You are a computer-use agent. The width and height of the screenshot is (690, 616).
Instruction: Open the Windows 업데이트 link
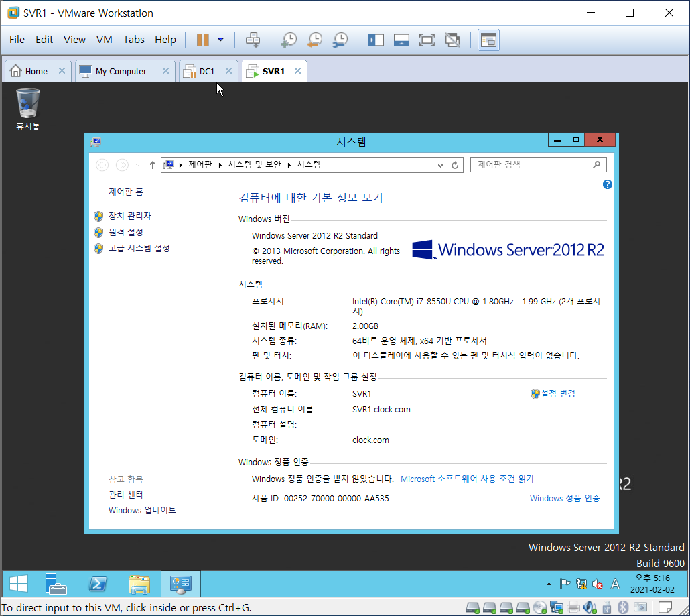142,510
